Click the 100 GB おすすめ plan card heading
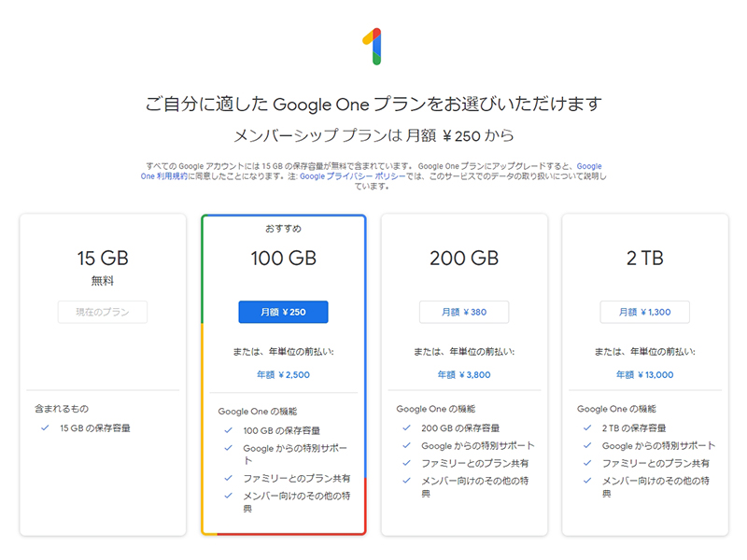The height and width of the screenshot is (560, 747). 283,259
